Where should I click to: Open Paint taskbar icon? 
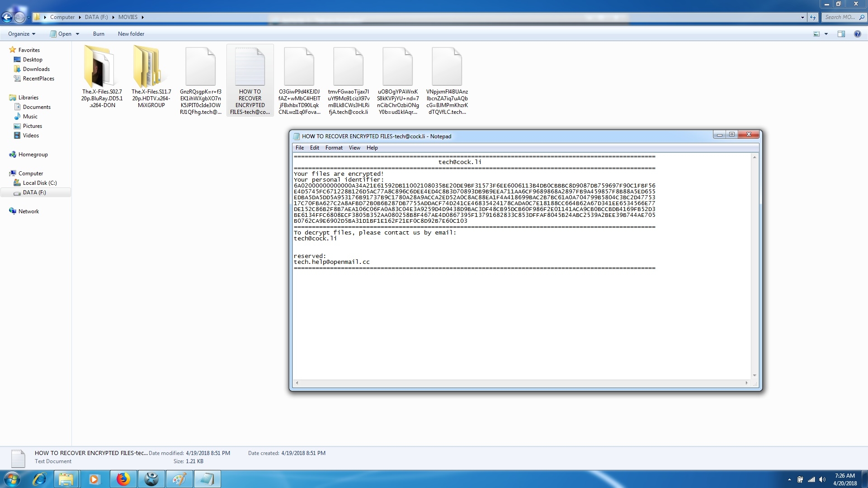tap(179, 479)
